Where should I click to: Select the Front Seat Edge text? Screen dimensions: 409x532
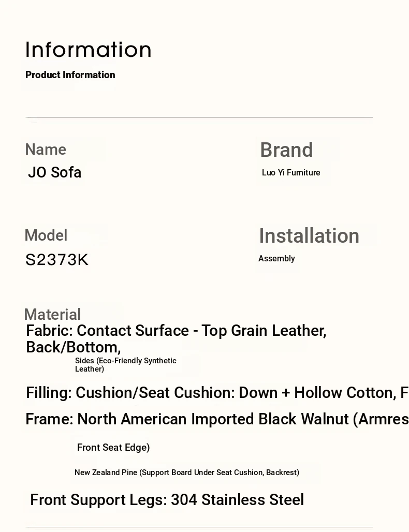113,448
